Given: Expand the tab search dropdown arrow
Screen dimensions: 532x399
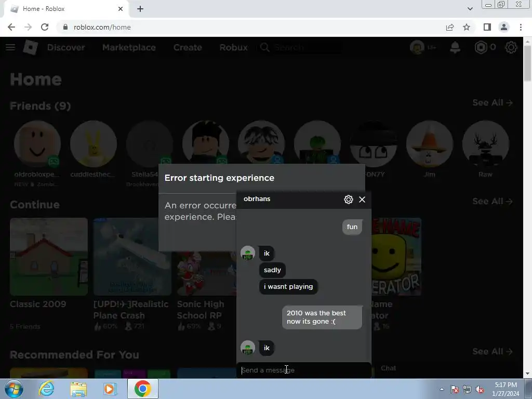Looking at the screenshot, I should (x=470, y=9).
